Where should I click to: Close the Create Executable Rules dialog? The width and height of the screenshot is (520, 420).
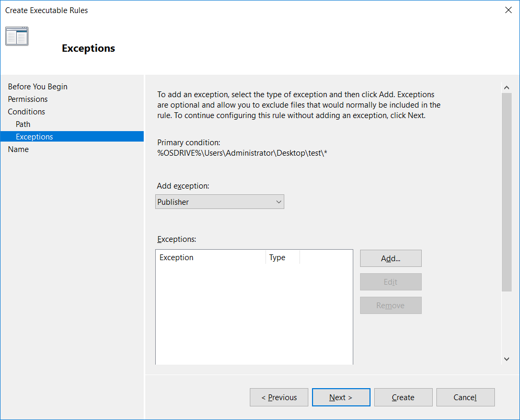point(509,10)
